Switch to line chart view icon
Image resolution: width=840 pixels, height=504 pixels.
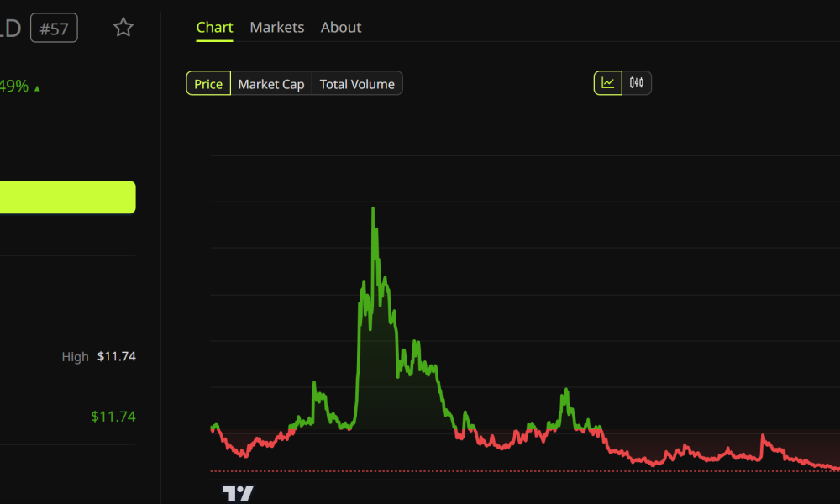pyautogui.click(x=608, y=83)
